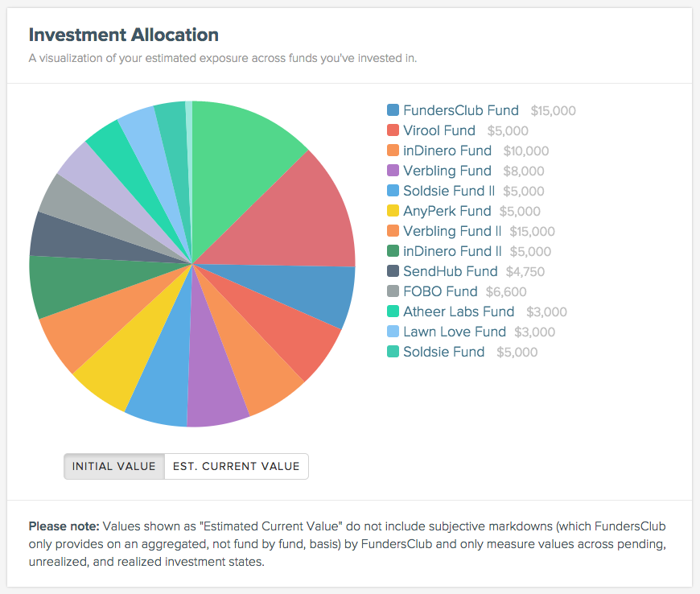Click the SendHub Fund dark legend square
The height and width of the screenshot is (594, 700).
[x=393, y=271]
